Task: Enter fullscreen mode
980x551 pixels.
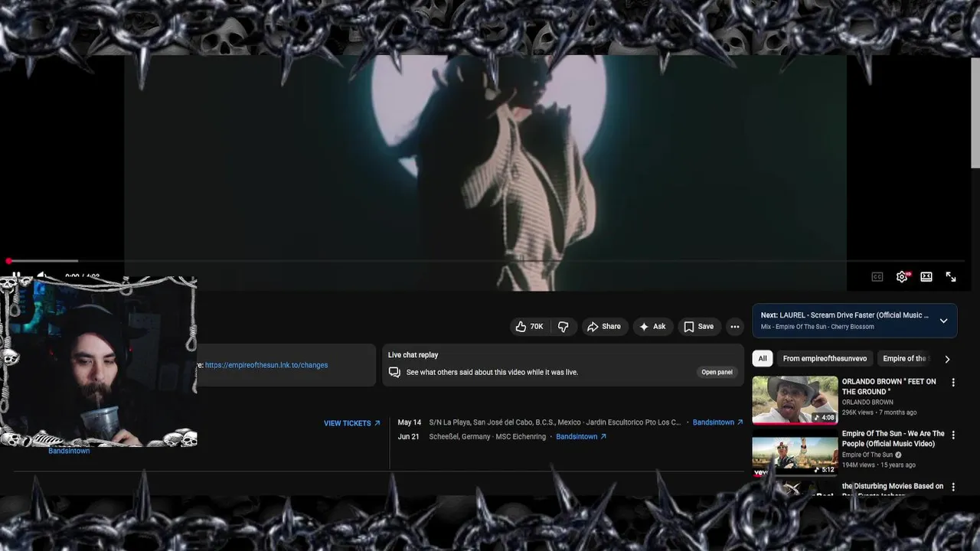Action: pos(951,277)
